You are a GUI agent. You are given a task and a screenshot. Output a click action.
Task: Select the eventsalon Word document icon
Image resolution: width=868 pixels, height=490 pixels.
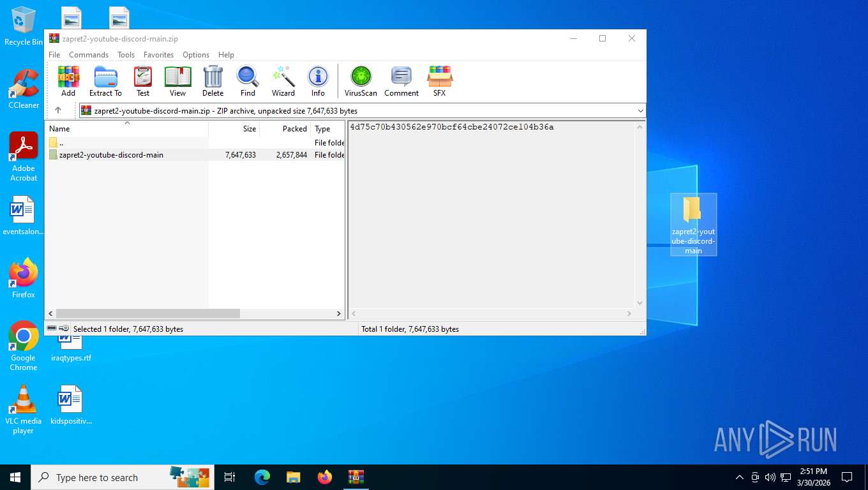tap(24, 216)
